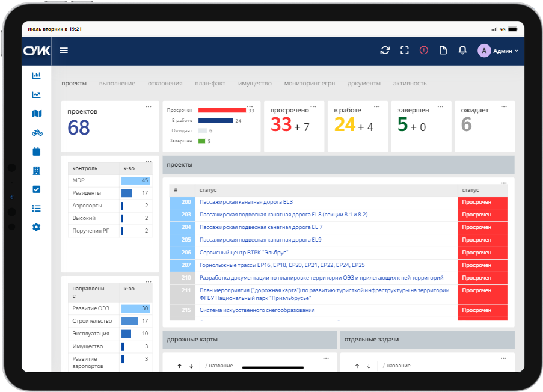Open project канатная дорога EL8 секции 8.1 и 8.2

pyautogui.click(x=284, y=215)
